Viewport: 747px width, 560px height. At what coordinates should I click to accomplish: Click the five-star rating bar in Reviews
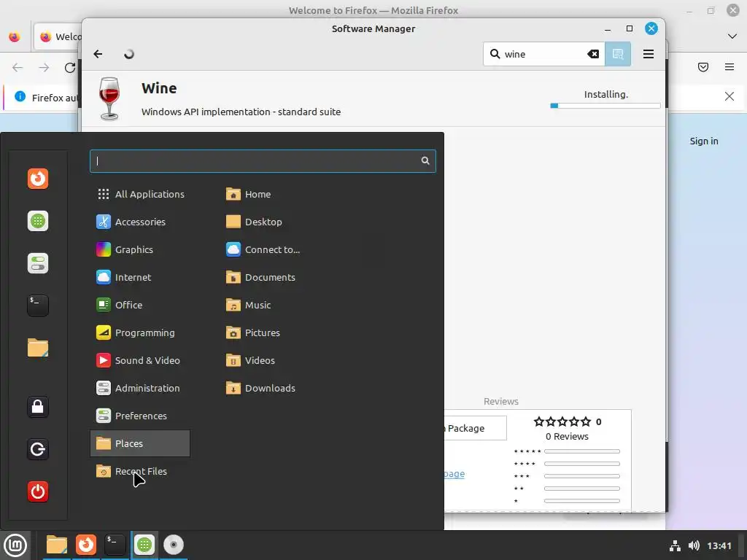pos(581,451)
